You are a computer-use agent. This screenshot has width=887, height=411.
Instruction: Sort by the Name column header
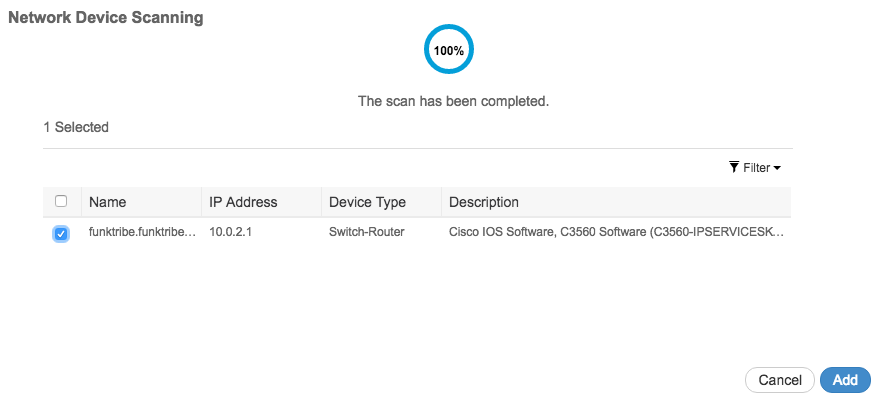pyautogui.click(x=108, y=202)
